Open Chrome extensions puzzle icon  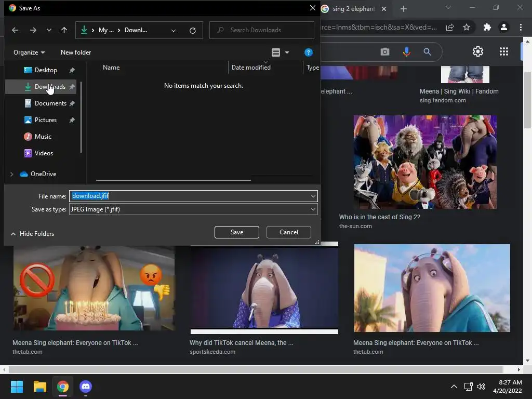click(x=487, y=27)
